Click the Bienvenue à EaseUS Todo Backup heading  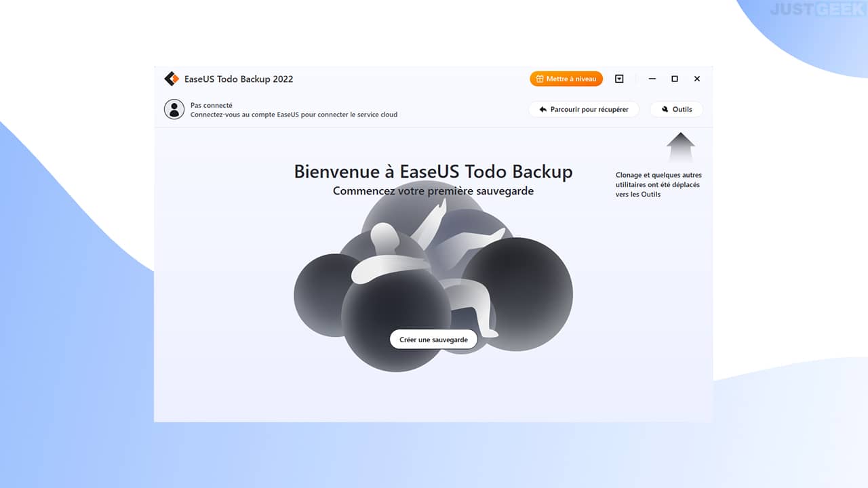433,171
